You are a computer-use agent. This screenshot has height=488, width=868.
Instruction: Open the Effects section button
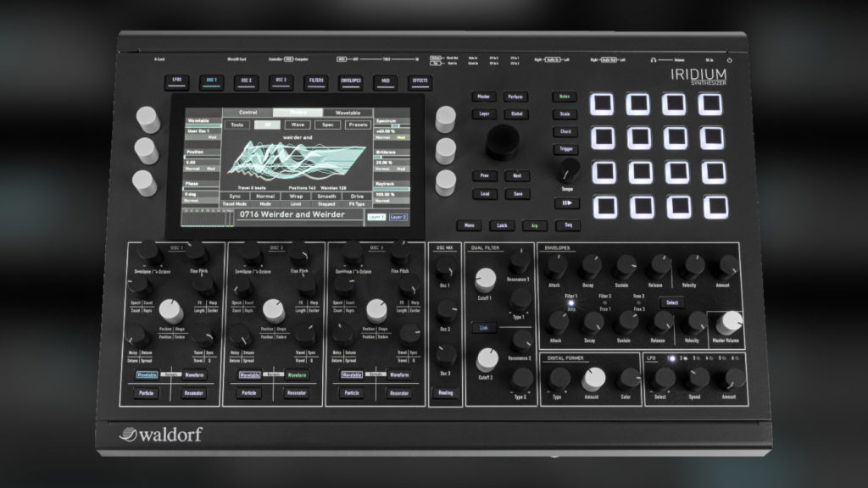click(420, 82)
